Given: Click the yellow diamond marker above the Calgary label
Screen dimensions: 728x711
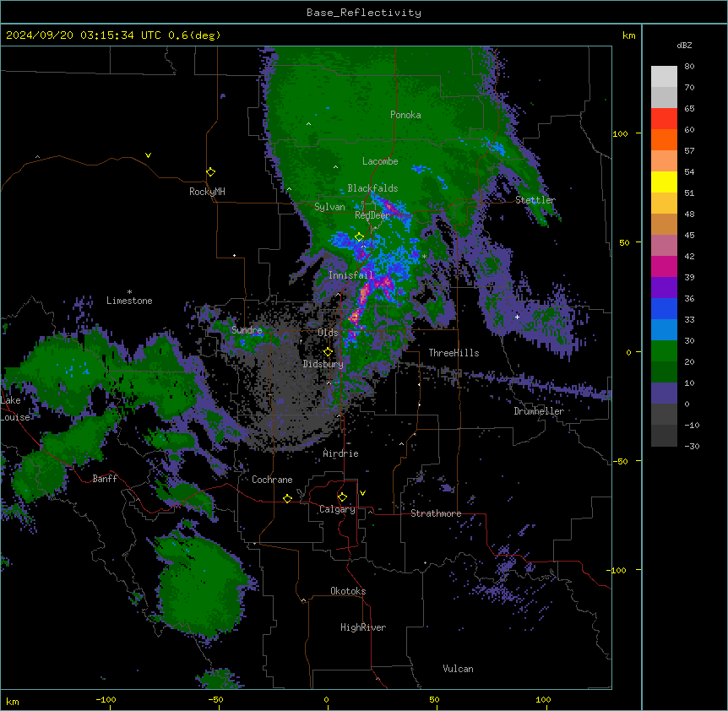Looking at the screenshot, I should (x=342, y=497).
